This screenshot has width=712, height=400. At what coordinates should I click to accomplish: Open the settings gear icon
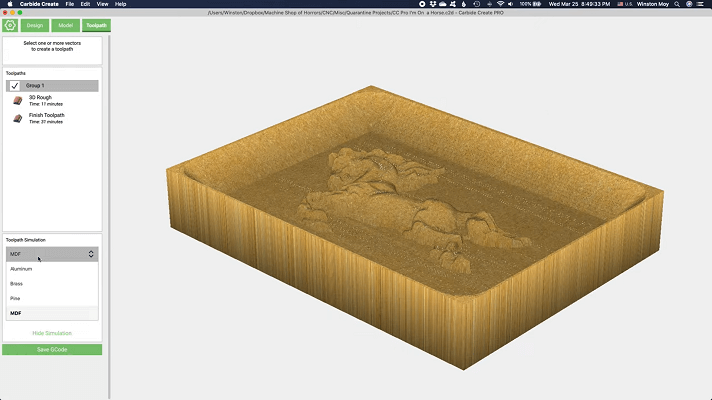click(x=10, y=24)
